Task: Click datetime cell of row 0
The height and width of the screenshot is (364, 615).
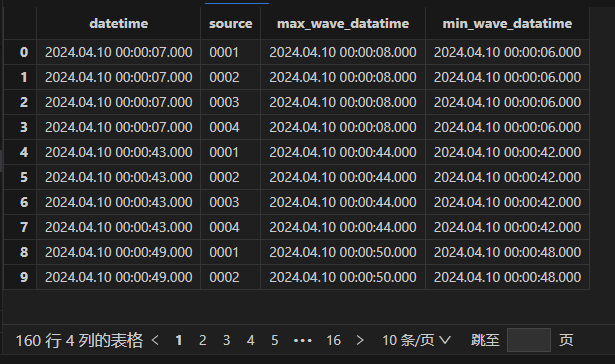Action: (x=118, y=52)
